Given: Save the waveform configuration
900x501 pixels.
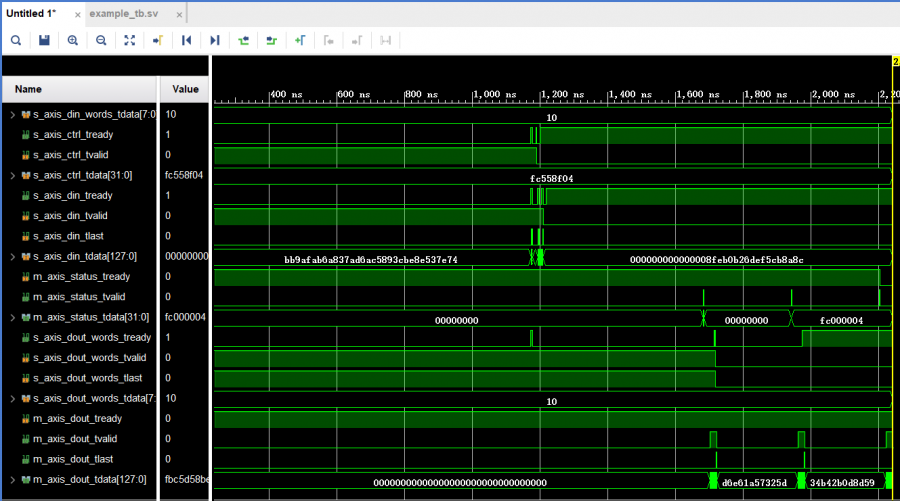Looking at the screenshot, I should [44, 40].
